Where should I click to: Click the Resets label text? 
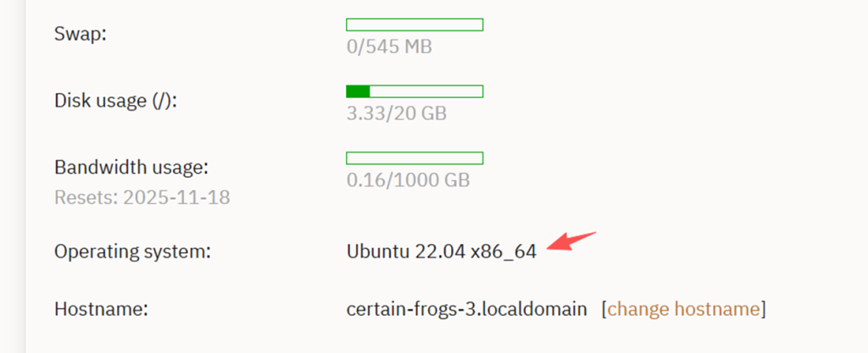(x=86, y=198)
